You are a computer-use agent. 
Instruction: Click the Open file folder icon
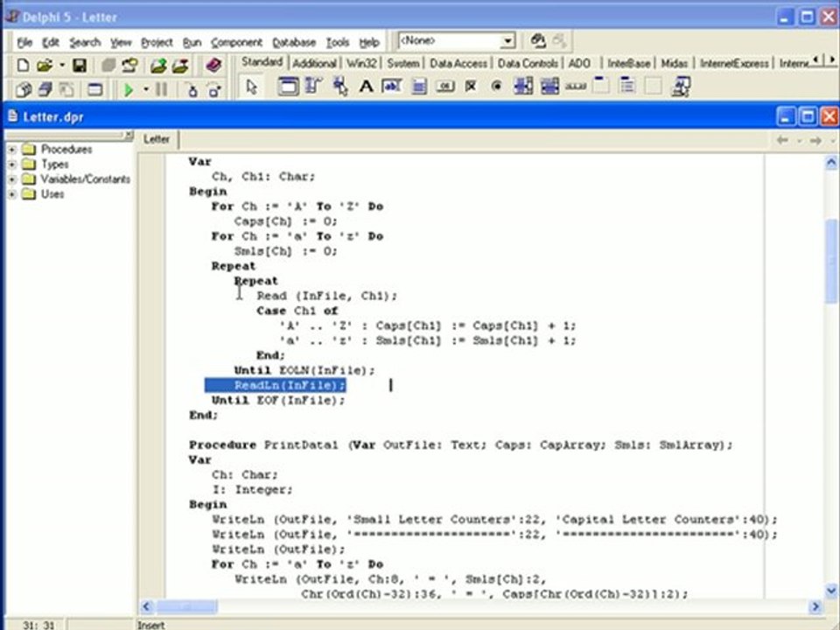coord(45,66)
